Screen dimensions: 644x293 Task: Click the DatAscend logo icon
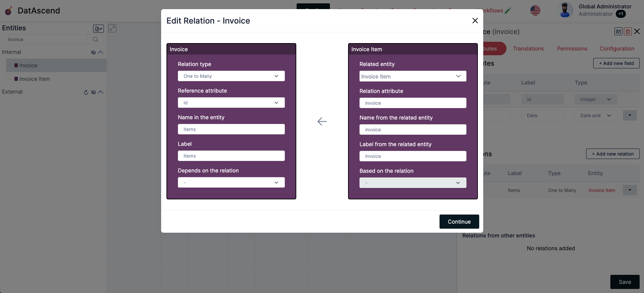(x=8, y=11)
